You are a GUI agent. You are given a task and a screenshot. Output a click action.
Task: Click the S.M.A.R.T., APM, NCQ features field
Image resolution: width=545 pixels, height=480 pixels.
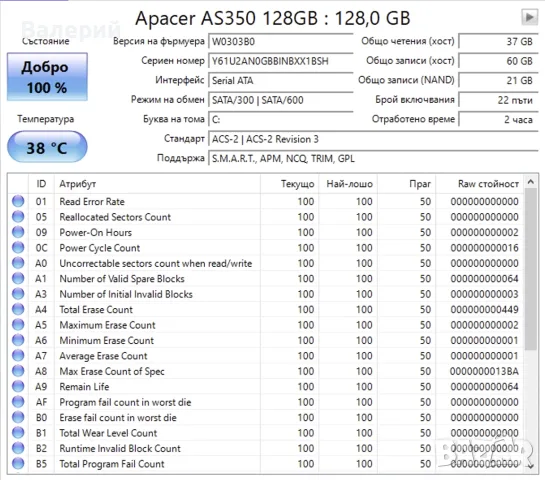click(x=373, y=158)
